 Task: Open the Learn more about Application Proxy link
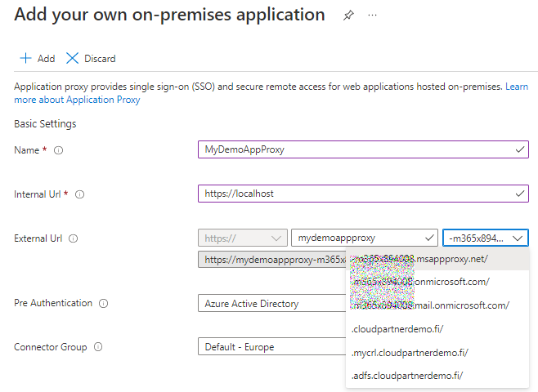(77, 100)
